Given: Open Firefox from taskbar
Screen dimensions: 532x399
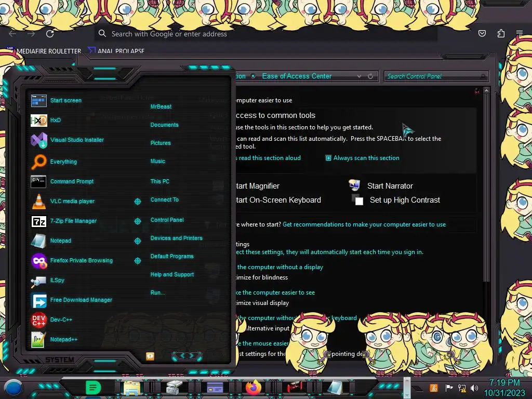Looking at the screenshot, I should pos(254,387).
